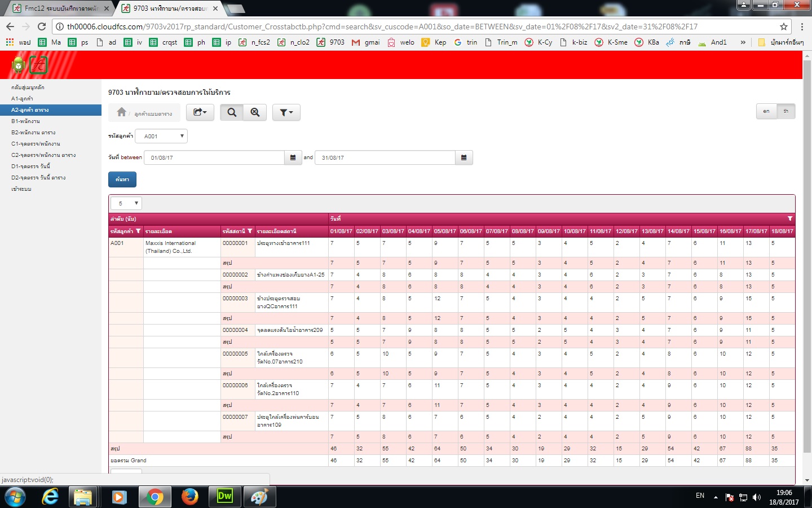Click the start date field 01/08/17
812x508 pixels.
coord(214,157)
